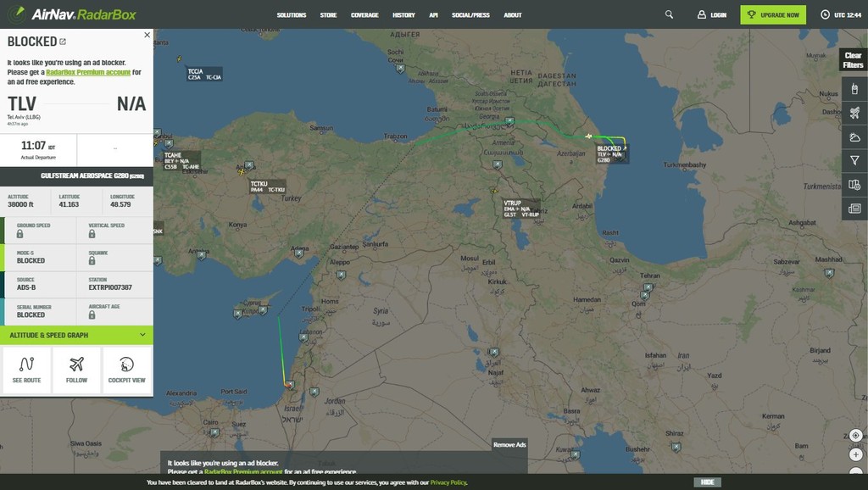This screenshot has width=868, height=490.
Task: Open Cockpit View
Action: pyautogui.click(x=127, y=370)
